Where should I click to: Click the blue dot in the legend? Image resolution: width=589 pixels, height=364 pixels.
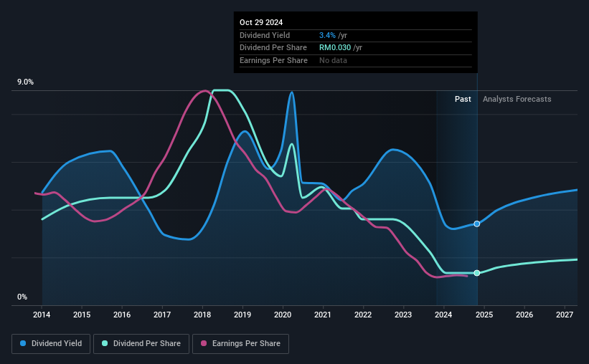click(23, 343)
